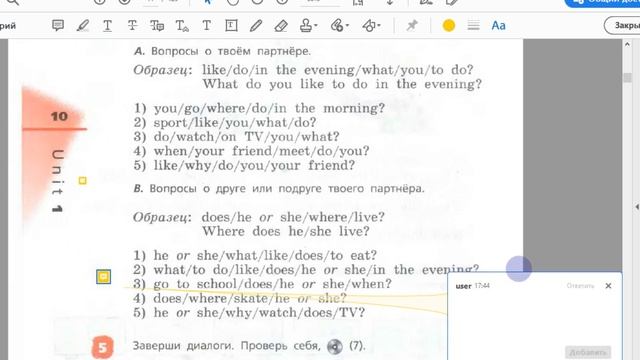Activate the pencil drawing tool
Image resolution: width=640 pixels, height=360 pixels.
pos(256,25)
